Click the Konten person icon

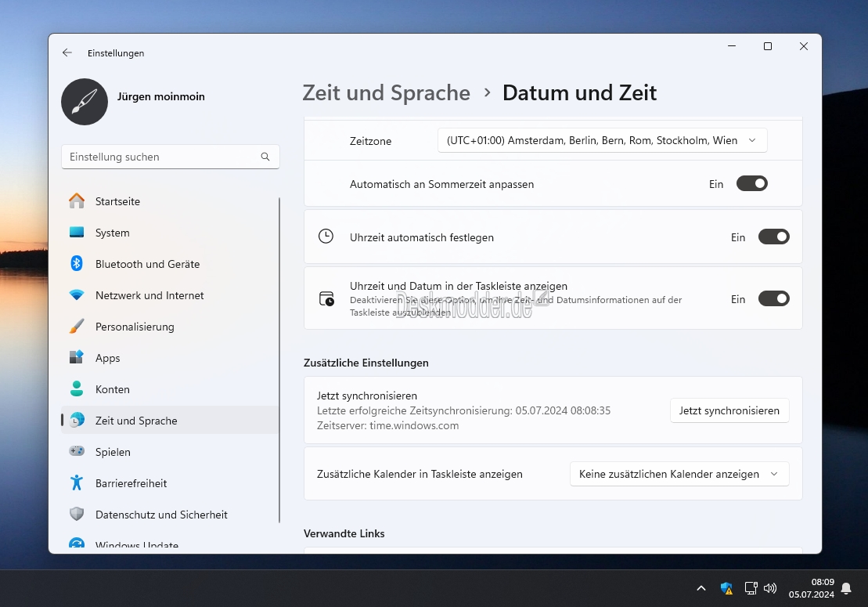pyautogui.click(x=77, y=388)
